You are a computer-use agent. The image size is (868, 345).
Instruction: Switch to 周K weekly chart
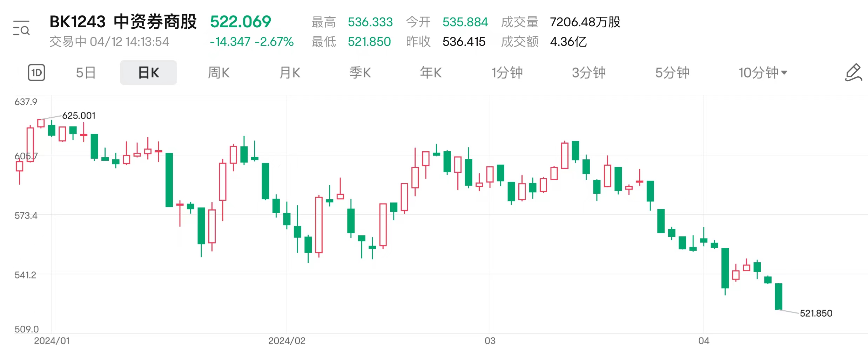pos(218,73)
